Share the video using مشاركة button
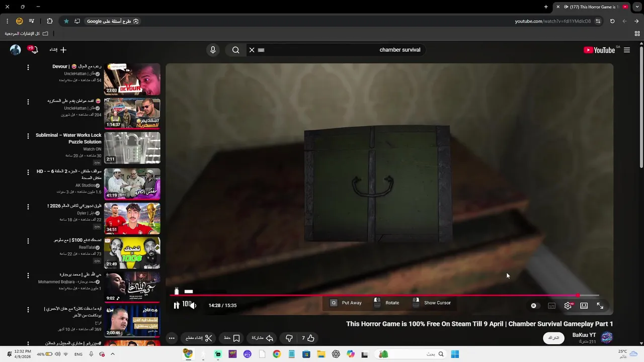 click(x=262, y=338)
